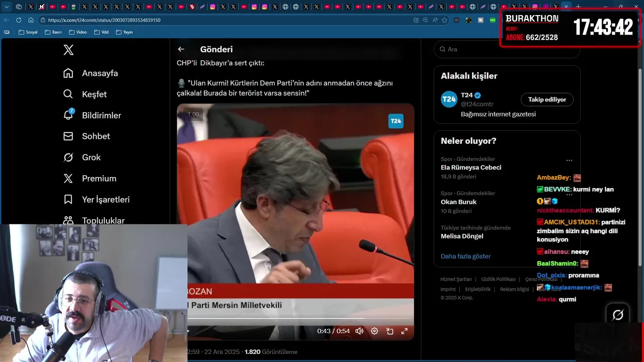Click the @t24comtr handle
The width and height of the screenshot is (644, 362).
(477, 104)
